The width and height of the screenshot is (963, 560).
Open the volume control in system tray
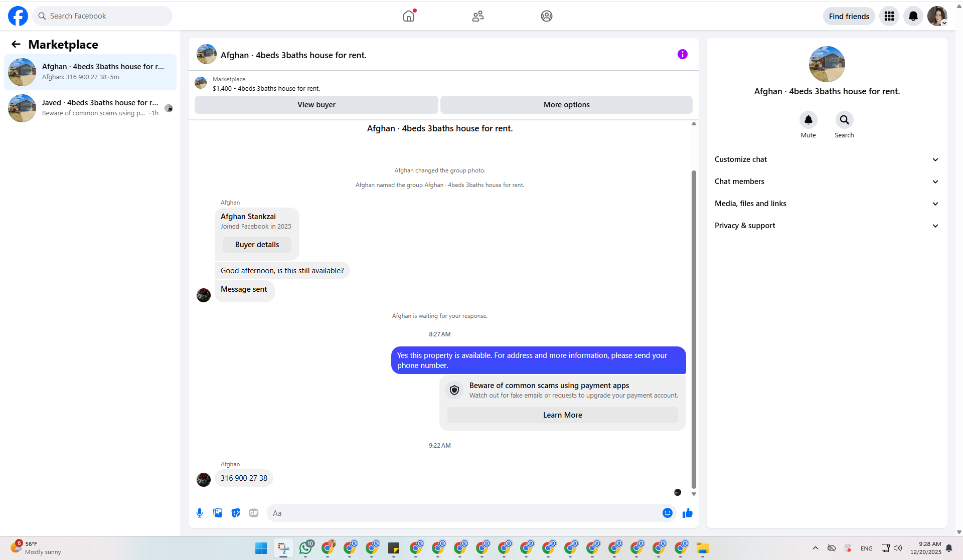(898, 548)
